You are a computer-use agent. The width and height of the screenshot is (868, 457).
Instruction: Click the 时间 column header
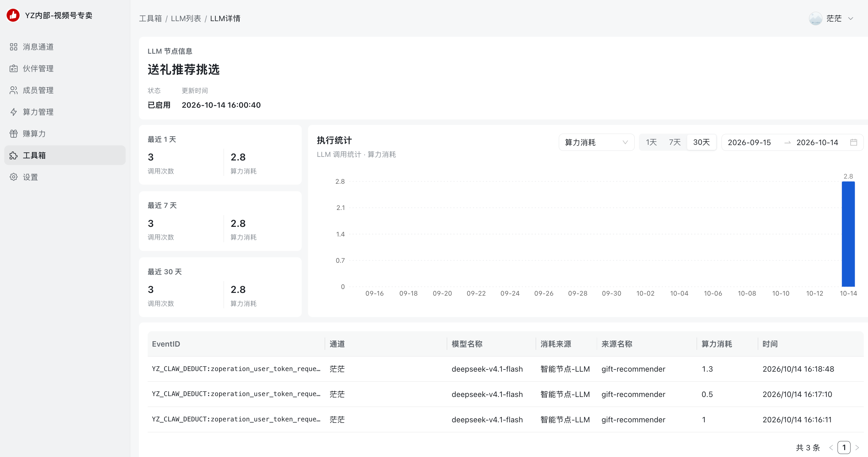pos(770,344)
